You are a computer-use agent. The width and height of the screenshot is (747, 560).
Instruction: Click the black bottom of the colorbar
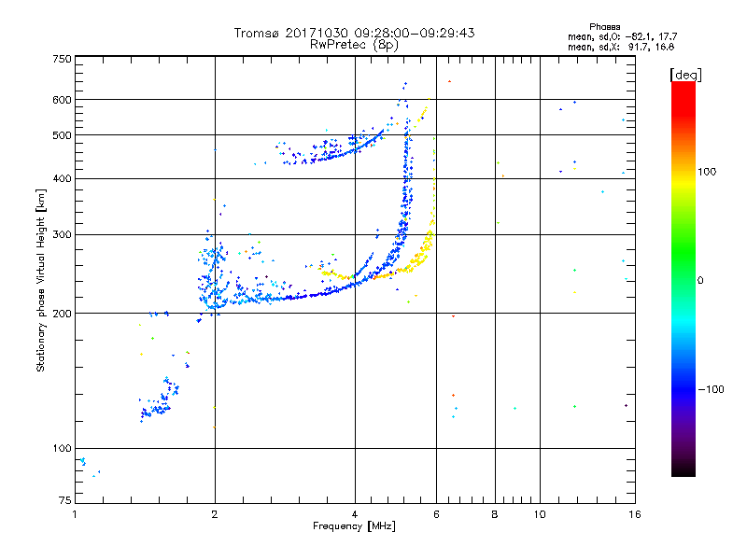click(x=684, y=469)
